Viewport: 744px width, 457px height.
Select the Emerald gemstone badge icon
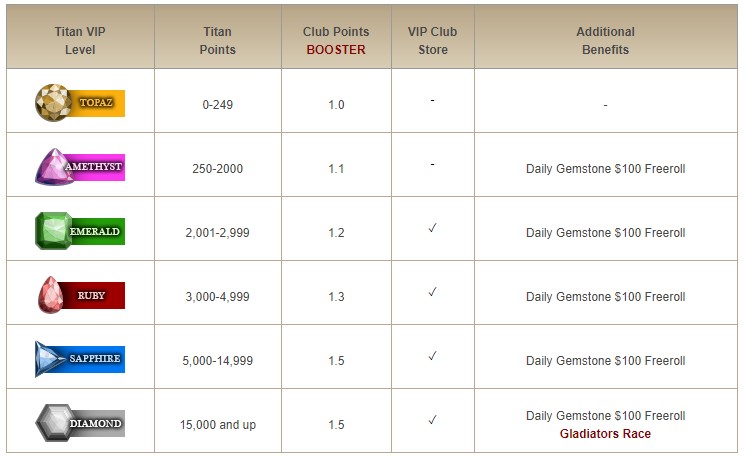[80, 231]
